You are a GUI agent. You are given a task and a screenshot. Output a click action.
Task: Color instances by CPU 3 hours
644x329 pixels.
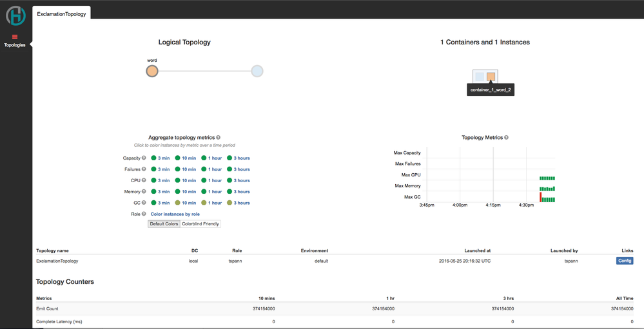pyautogui.click(x=239, y=180)
